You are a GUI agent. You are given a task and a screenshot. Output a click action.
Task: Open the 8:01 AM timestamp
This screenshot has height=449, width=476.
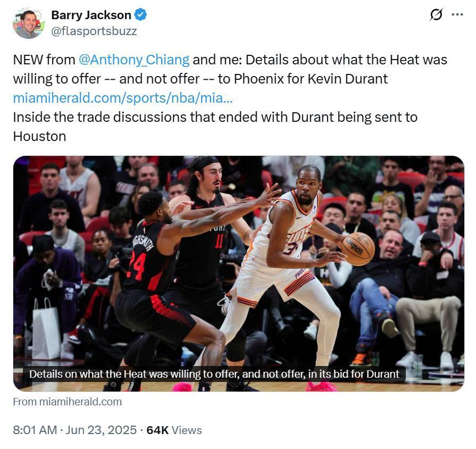[35, 430]
